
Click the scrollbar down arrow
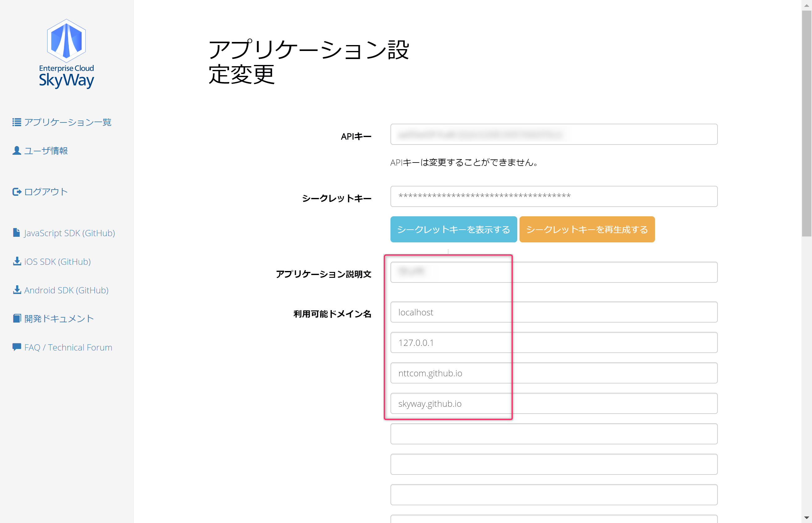(x=807, y=518)
